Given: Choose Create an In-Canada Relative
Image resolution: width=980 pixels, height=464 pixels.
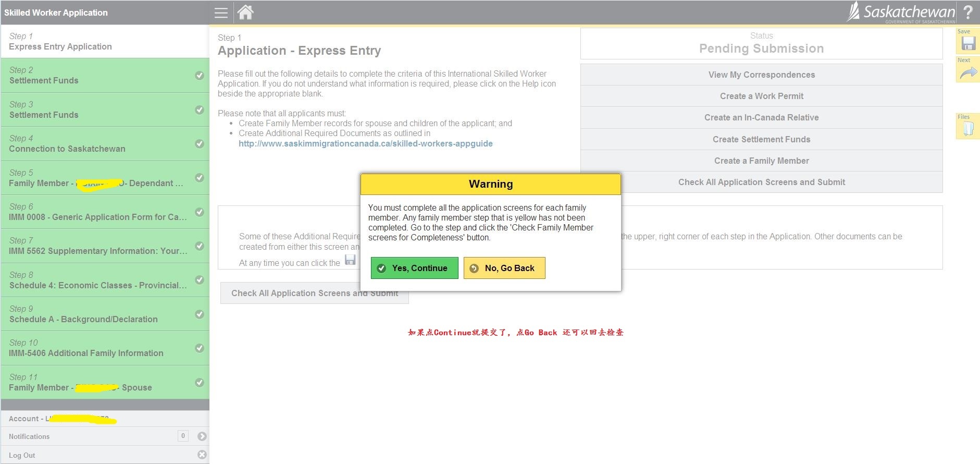Looking at the screenshot, I should tap(761, 117).
